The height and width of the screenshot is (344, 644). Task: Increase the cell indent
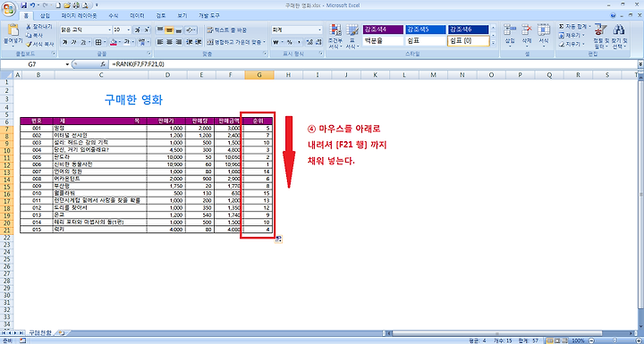(199, 42)
